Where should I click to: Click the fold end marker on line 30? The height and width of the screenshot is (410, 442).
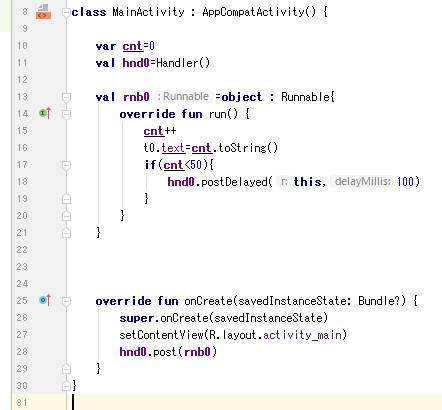[x=66, y=386]
